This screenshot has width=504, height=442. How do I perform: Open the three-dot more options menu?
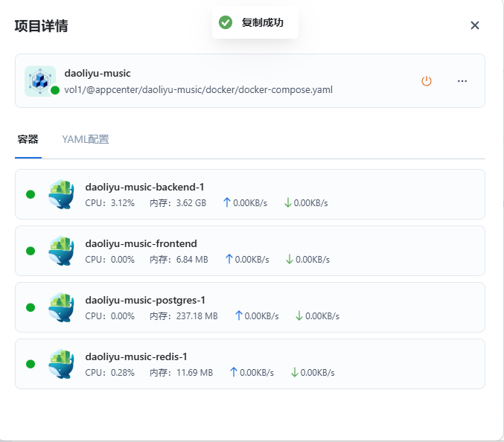pyautogui.click(x=462, y=81)
